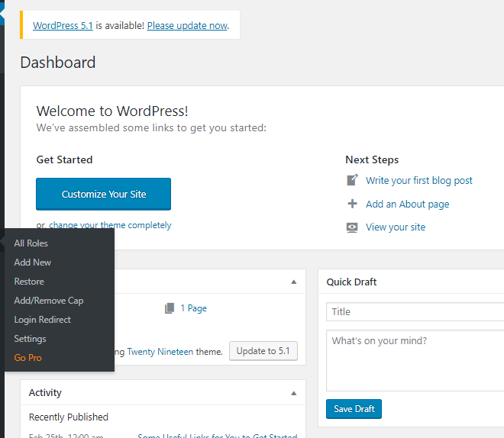This screenshot has width=504, height=438.
Task: Click the Quick Draft widget heading
Action: [351, 282]
